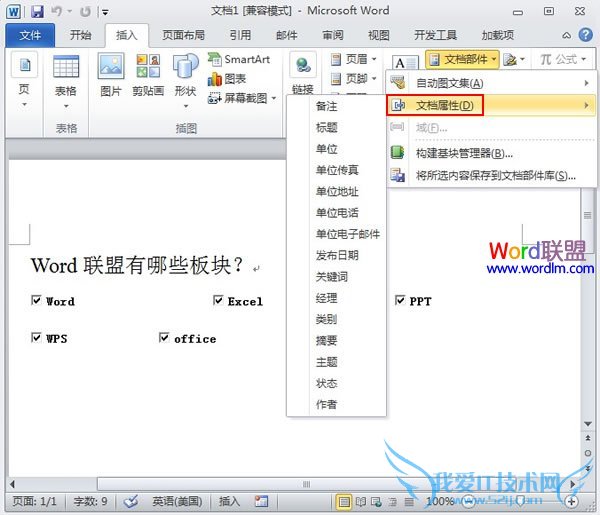Minimize the ribbon with caret icon
This screenshot has height=515, width=600.
click(566, 36)
